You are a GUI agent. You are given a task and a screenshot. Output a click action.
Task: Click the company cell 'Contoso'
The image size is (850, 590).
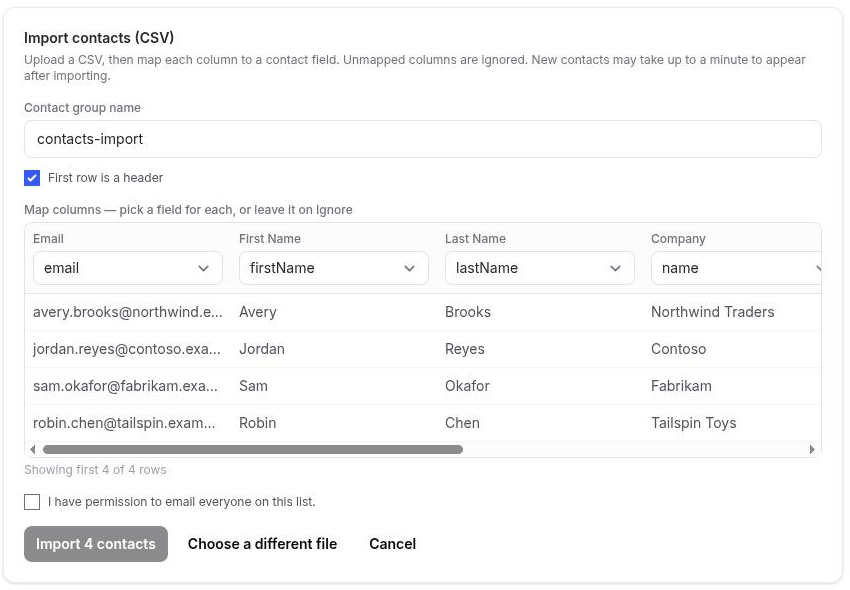click(x=679, y=349)
